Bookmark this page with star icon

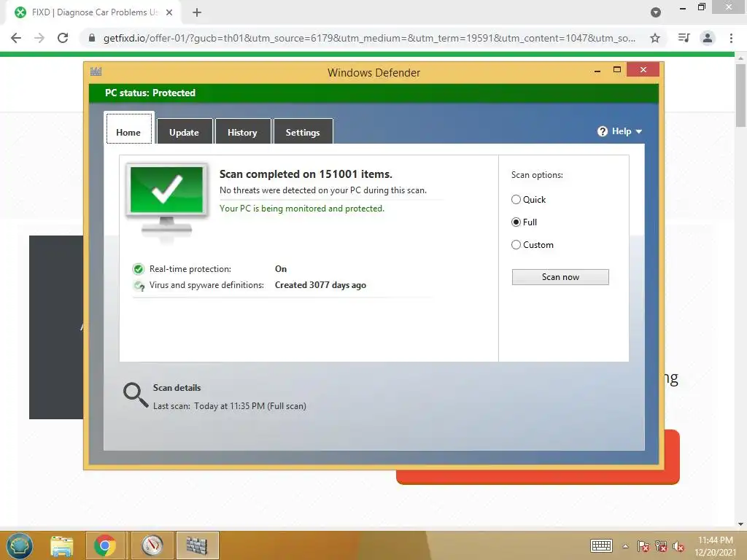(x=655, y=38)
